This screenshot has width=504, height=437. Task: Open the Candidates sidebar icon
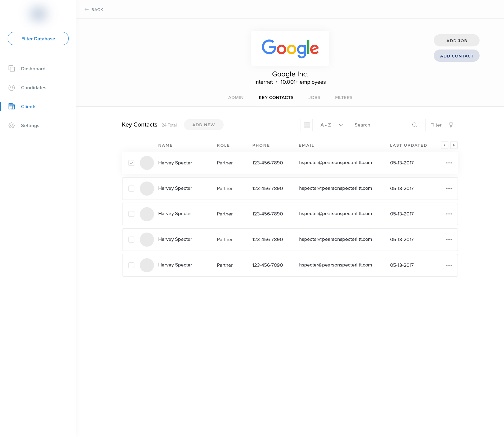tap(12, 88)
